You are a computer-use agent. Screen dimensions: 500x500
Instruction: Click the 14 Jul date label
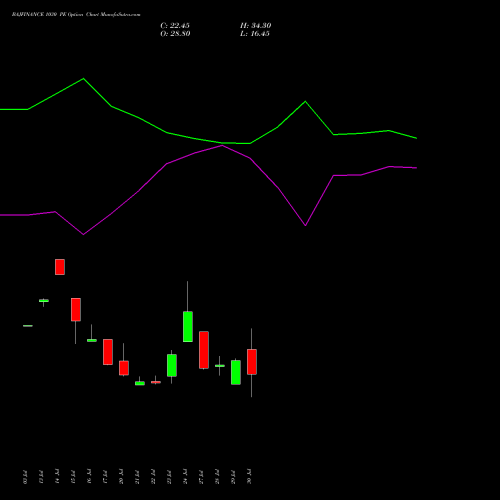(x=57, y=477)
